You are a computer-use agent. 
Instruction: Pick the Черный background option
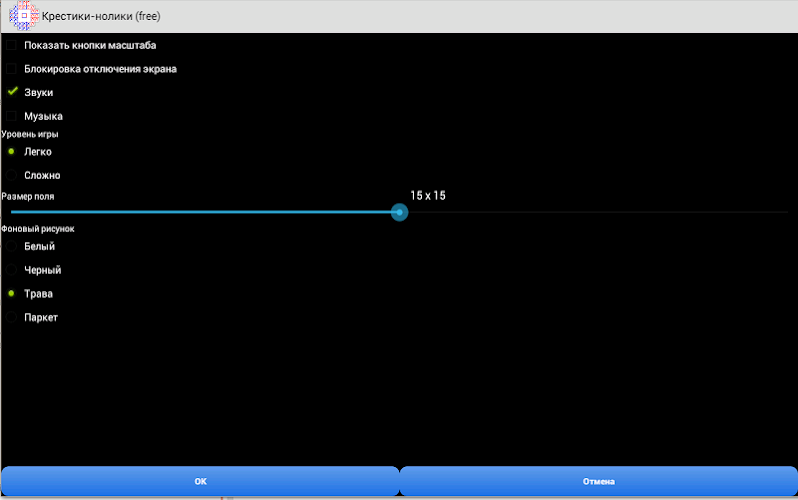tap(11, 270)
